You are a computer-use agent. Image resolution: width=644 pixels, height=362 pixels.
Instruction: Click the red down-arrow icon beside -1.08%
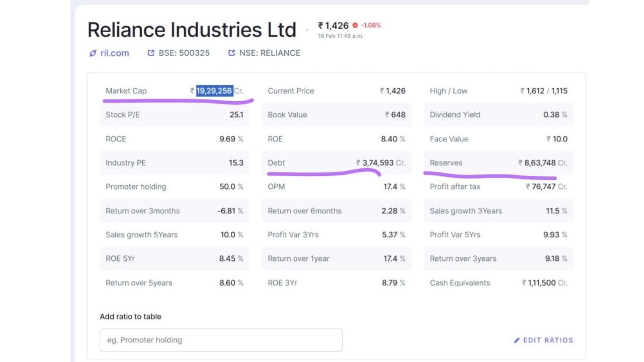pos(355,25)
